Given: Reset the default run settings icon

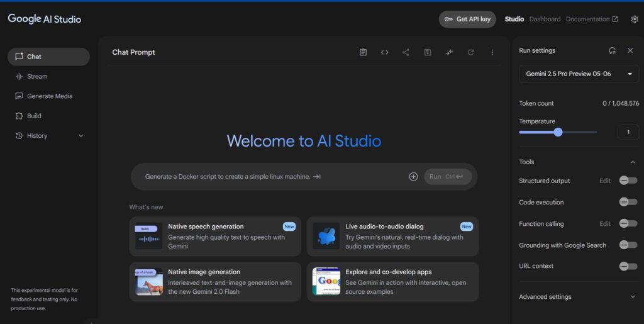Looking at the screenshot, I should pos(613,50).
